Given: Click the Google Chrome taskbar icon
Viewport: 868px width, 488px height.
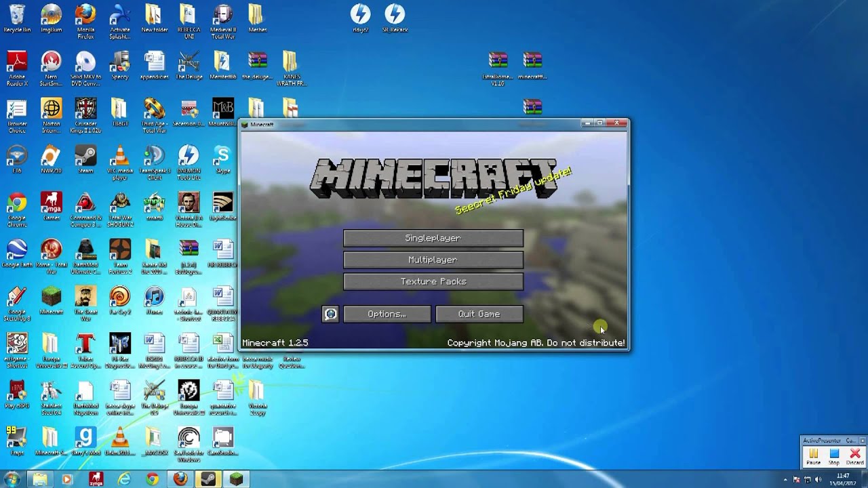Looking at the screenshot, I should coord(152,479).
